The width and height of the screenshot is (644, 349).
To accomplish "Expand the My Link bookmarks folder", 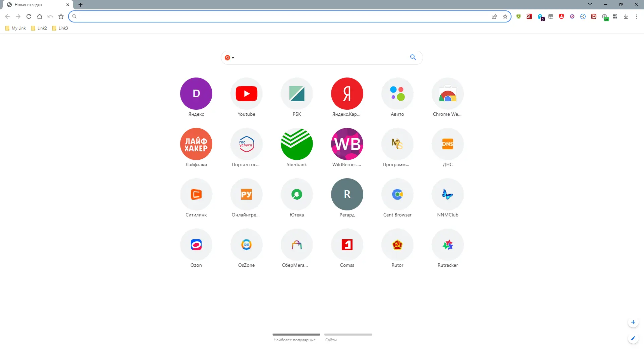I will (15, 28).
